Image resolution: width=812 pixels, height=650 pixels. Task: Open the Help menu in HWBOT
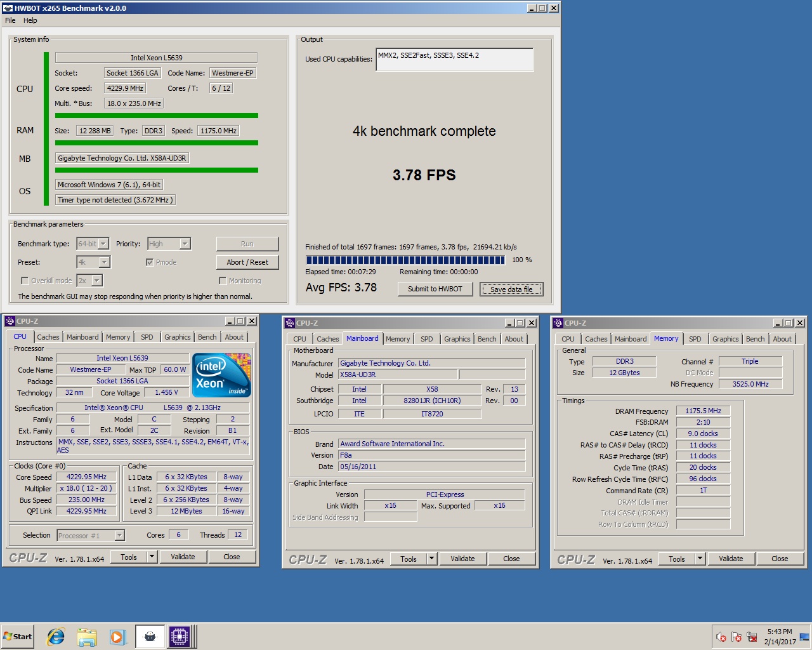[x=30, y=20]
